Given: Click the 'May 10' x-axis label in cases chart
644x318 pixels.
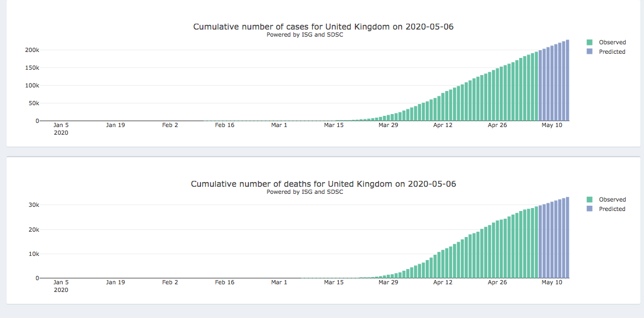Looking at the screenshot, I should click(551, 125).
